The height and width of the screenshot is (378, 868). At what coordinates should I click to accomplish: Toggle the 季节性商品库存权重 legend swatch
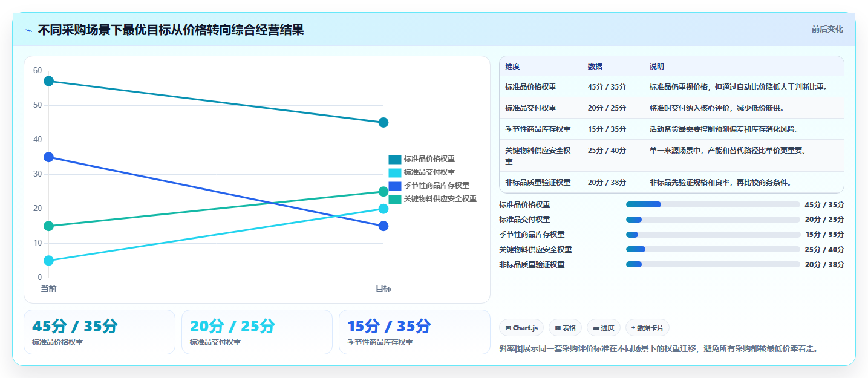tap(395, 186)
